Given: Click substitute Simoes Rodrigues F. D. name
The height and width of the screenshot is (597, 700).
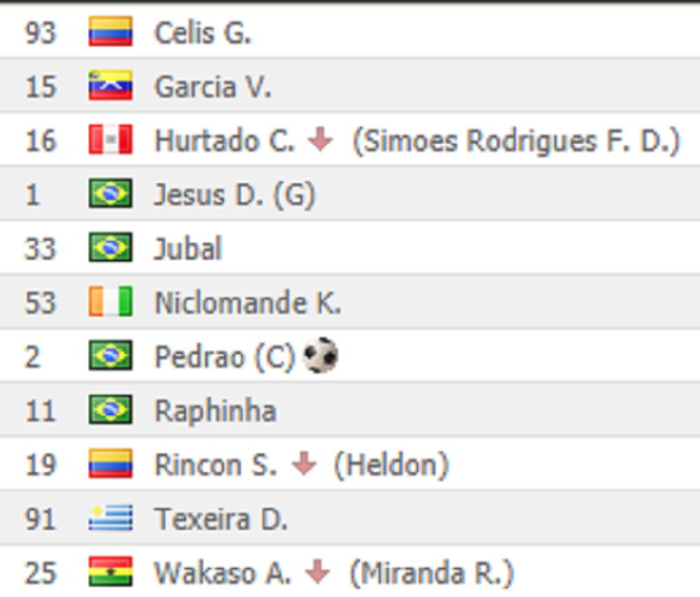Looking at the screenshot, I should pos(516,141).
